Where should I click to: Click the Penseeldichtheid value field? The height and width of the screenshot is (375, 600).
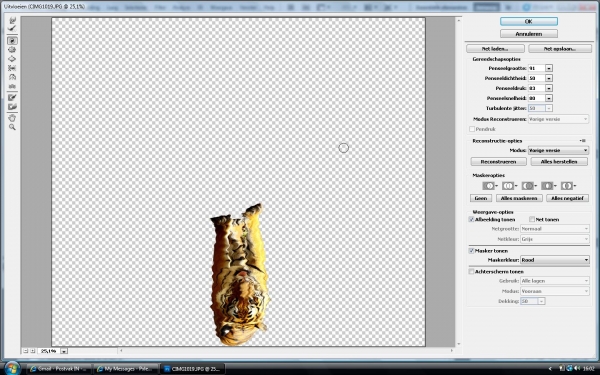coord(536,78)
